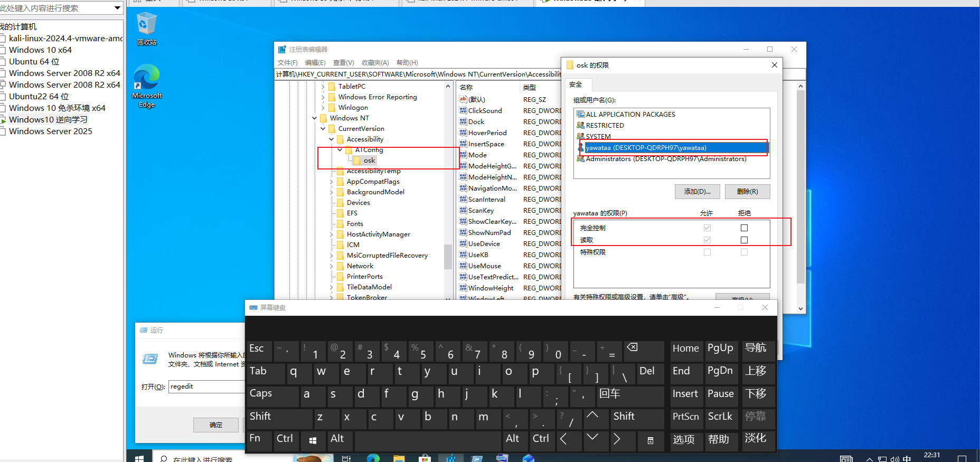Click the (默认) string value icon
The image size is (980, 462).
coord(463,99)
